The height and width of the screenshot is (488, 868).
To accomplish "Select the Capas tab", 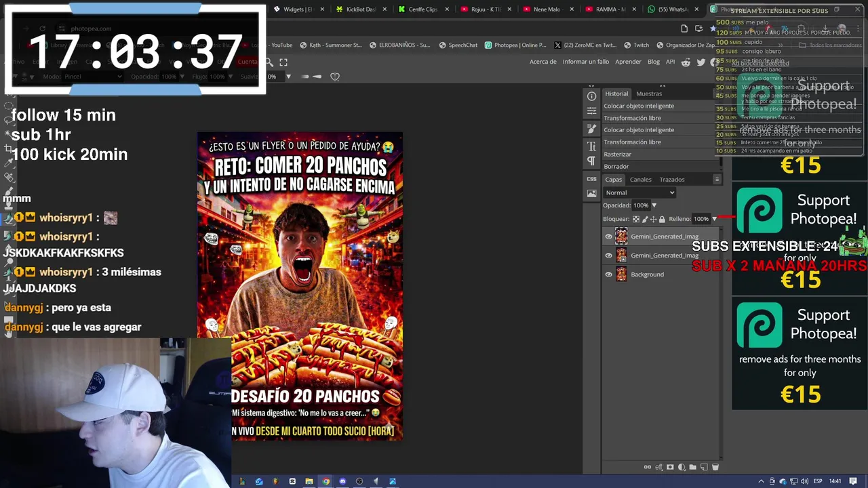I will click(x=614, y=180).
